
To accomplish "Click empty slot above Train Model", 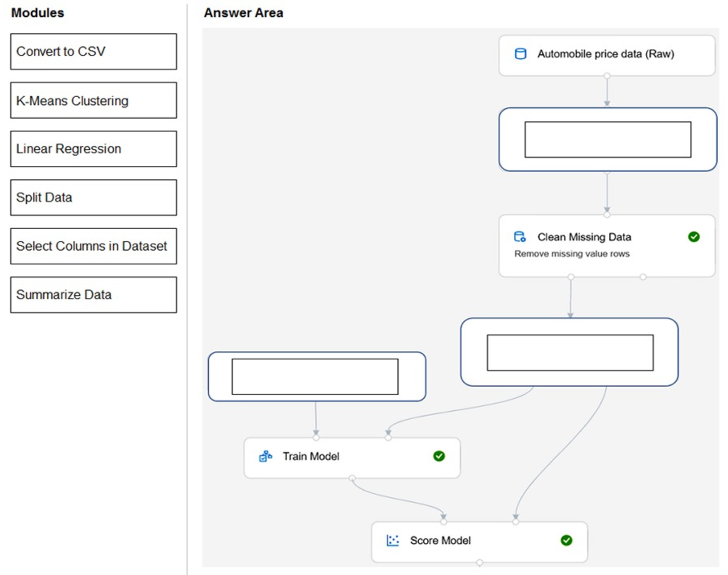I will (x=315, y=377).
